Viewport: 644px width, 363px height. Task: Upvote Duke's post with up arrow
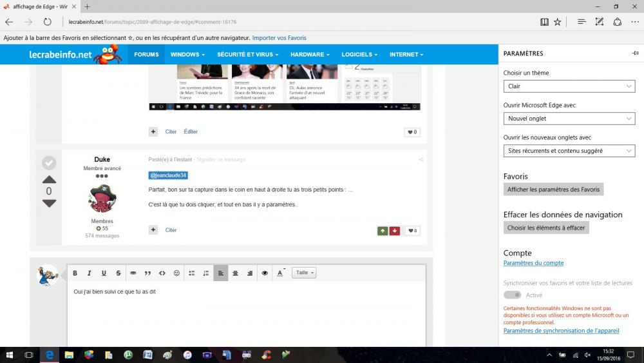50,179
